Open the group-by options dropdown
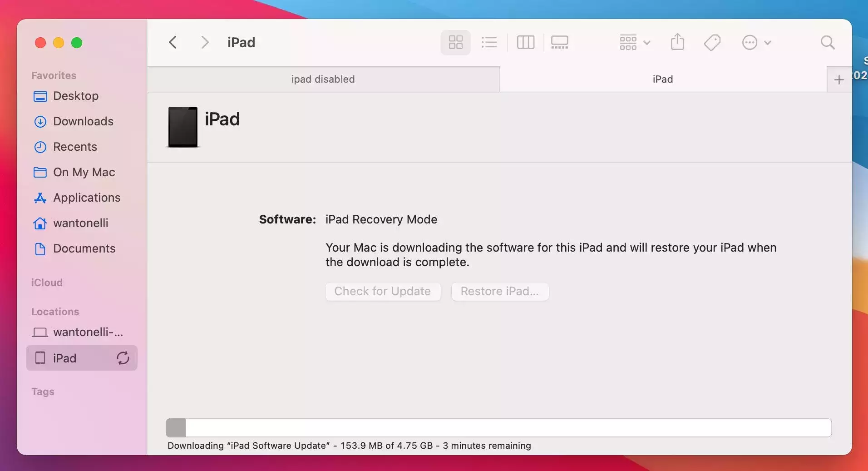 tap(635, 43)
